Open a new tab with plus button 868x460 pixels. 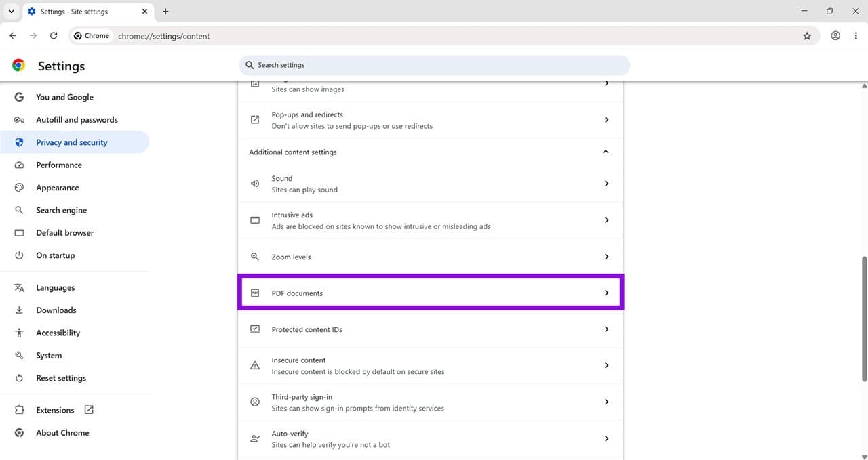(165, 12)
